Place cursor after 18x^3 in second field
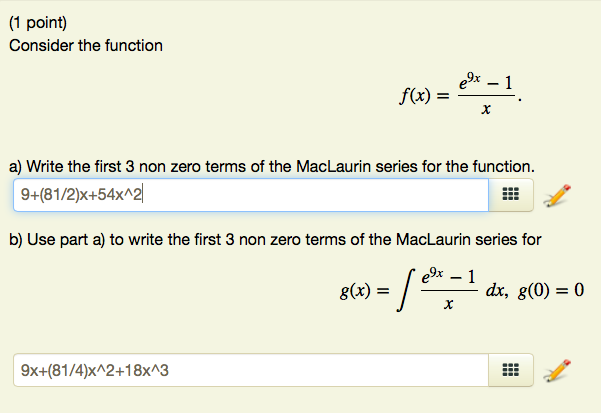The width and height of the screenshot is (601, 413). 169,370
